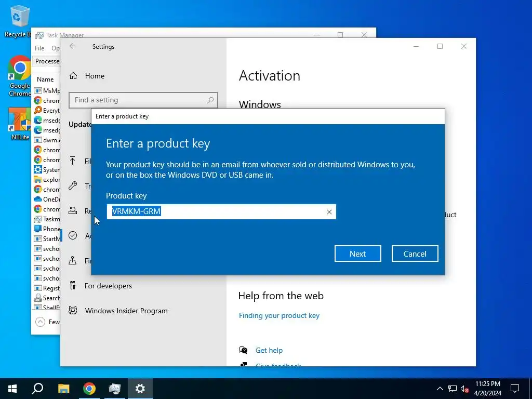Screen dimensions: 532x399
Task: Open For developers settings page
Action: coord(108,286)
